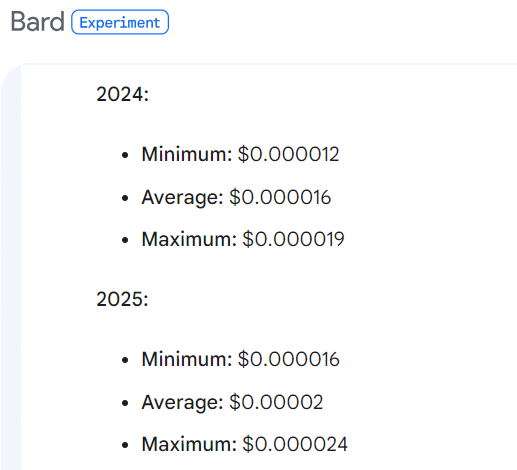Click the 2025: heading
This screenshot has height=470, width=517.
(122, 299)
